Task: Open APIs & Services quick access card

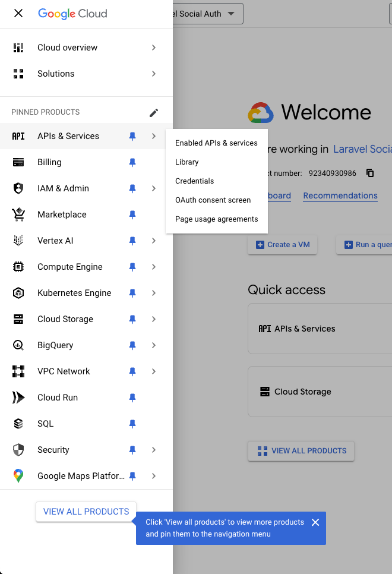Action: pos(320,329)
